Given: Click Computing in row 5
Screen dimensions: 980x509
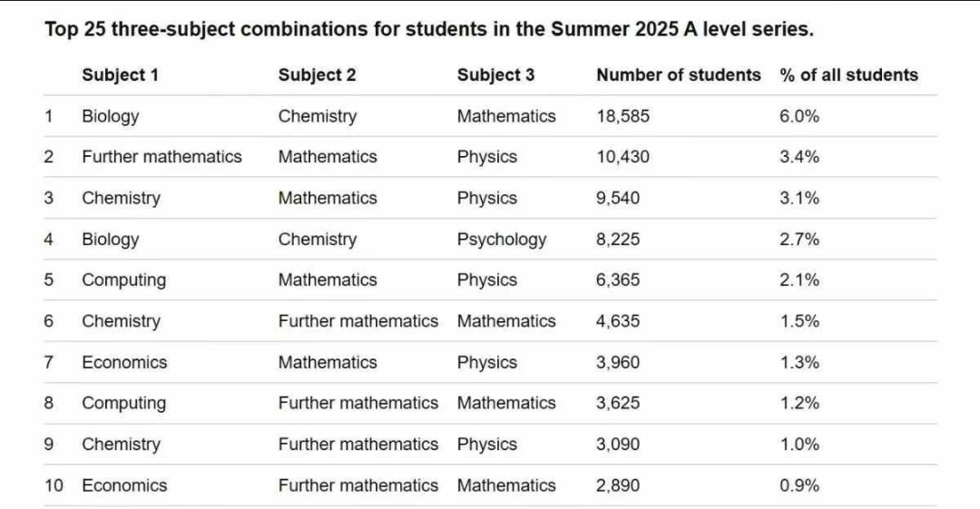Looking at the screenshot, I should point(123,280).
